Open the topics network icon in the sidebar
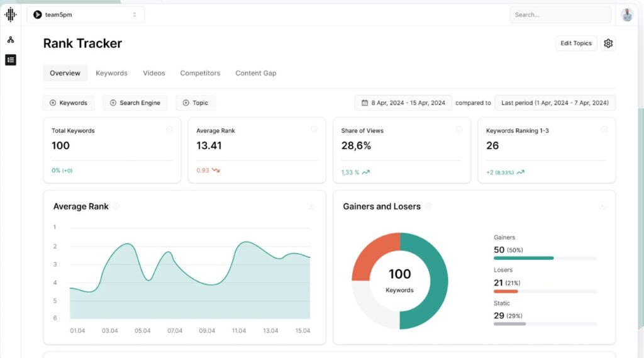644x358 pixels. 10,40
